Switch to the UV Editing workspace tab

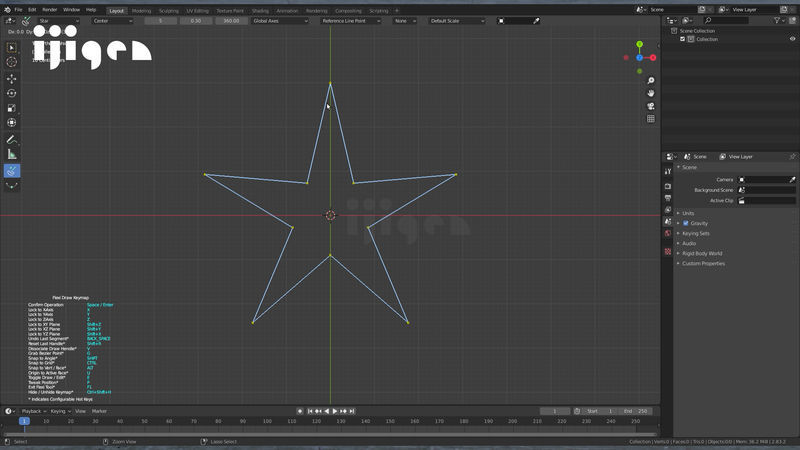click(197, 11)
